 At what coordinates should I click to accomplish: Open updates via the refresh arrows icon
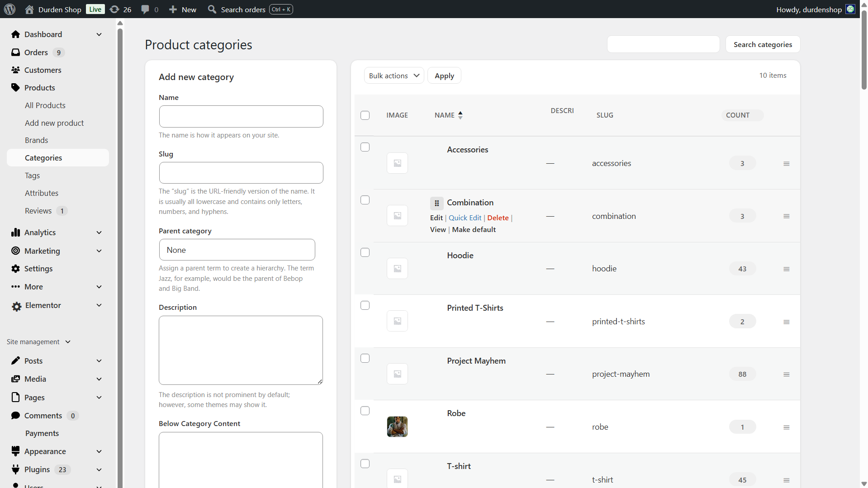click(113, 9)
